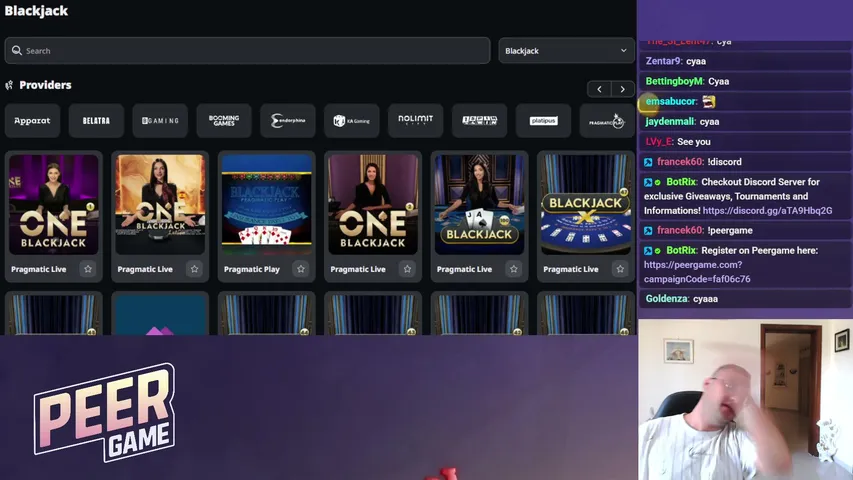Click BotRix's badge on the Discord message
The image size is (853, 480).
click(x=648, y=182)
